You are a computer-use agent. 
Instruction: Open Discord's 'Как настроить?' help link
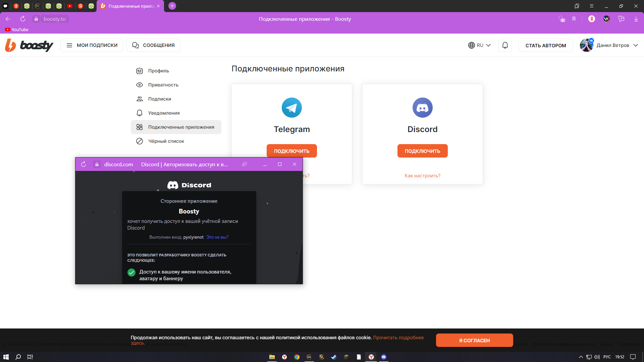pyautogui.click(x=422, y=176)
